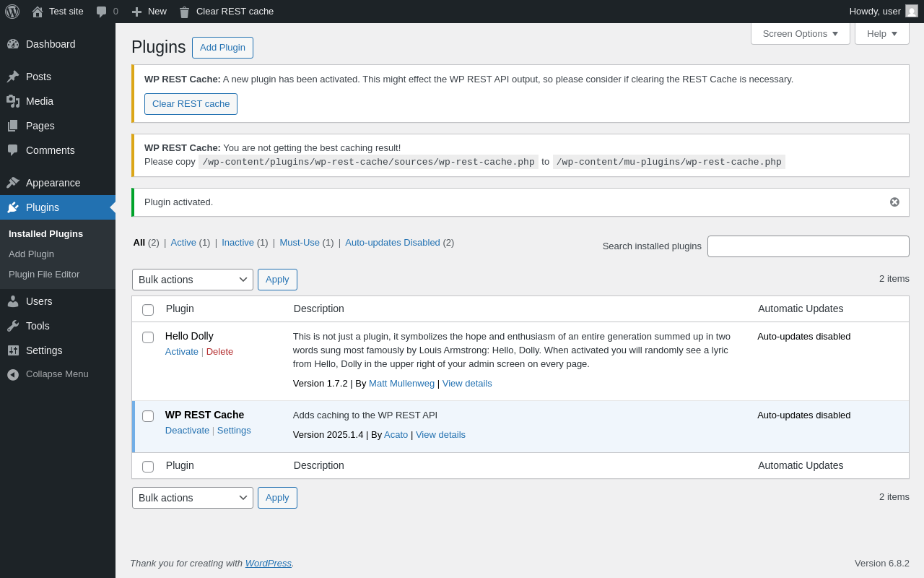Open the bottom Bulk actions dropdown
This screenshot has height=578, width=924.
coord(193,498)
